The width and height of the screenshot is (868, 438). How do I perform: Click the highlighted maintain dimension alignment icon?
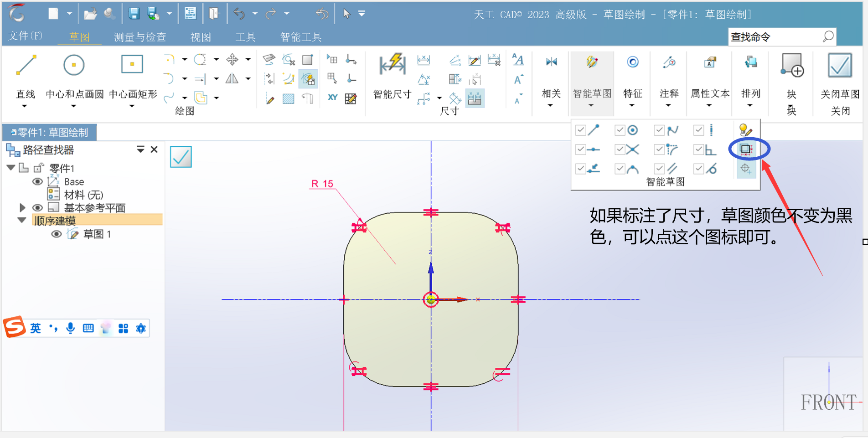coord(475,98)
